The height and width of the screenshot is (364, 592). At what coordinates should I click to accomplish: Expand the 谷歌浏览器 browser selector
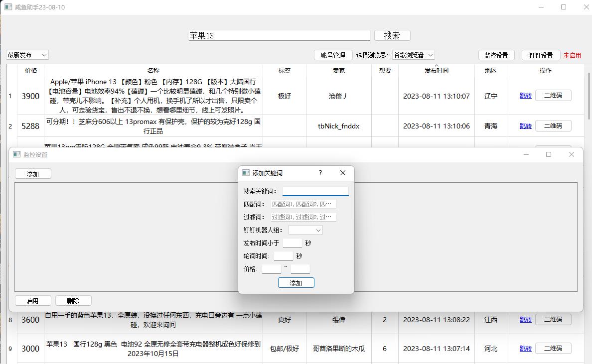[x=413, y=55]
